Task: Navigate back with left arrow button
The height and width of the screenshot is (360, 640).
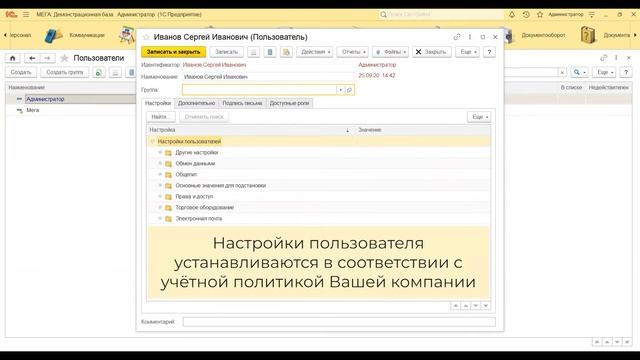Action: click(x=32, y=58)
